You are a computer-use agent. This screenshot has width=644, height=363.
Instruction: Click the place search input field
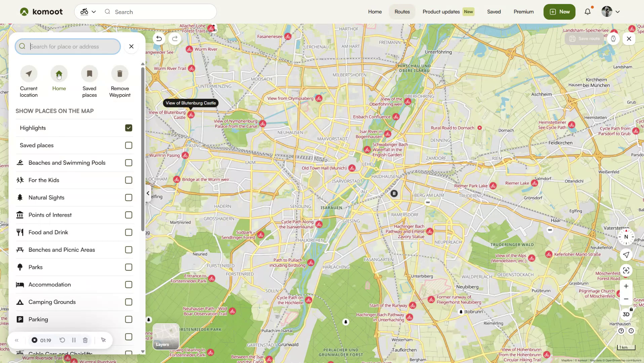tap(67, 46)
